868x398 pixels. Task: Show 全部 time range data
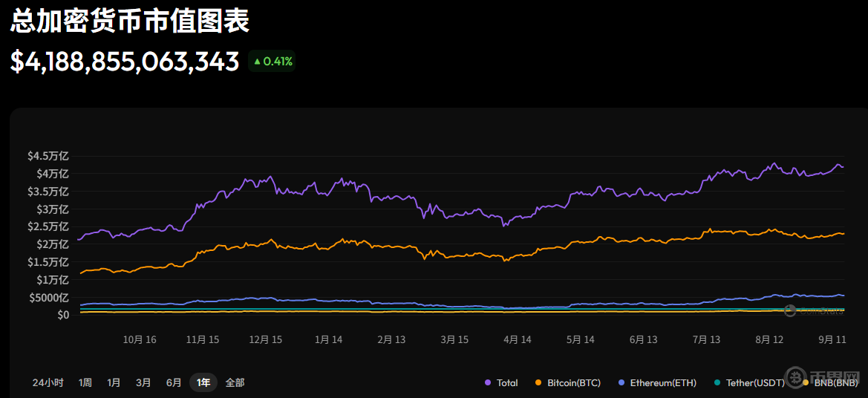pyautogui.click(x=235, y=382)
